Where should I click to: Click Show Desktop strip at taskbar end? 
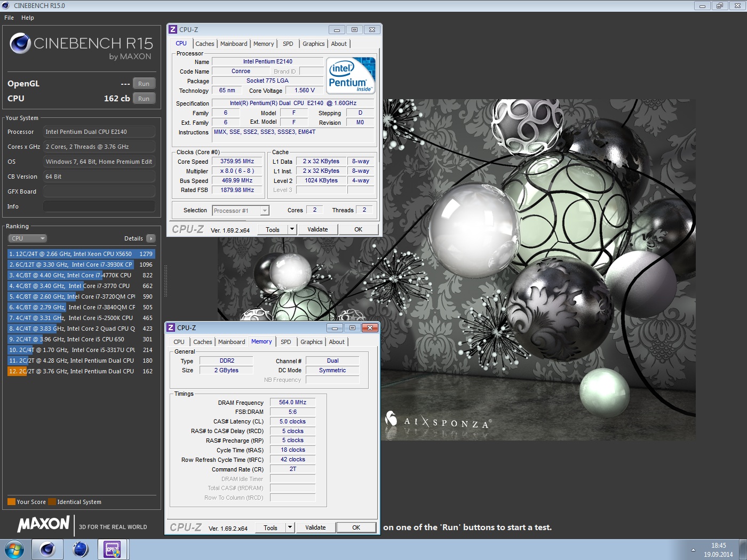[x=743, y=550]
